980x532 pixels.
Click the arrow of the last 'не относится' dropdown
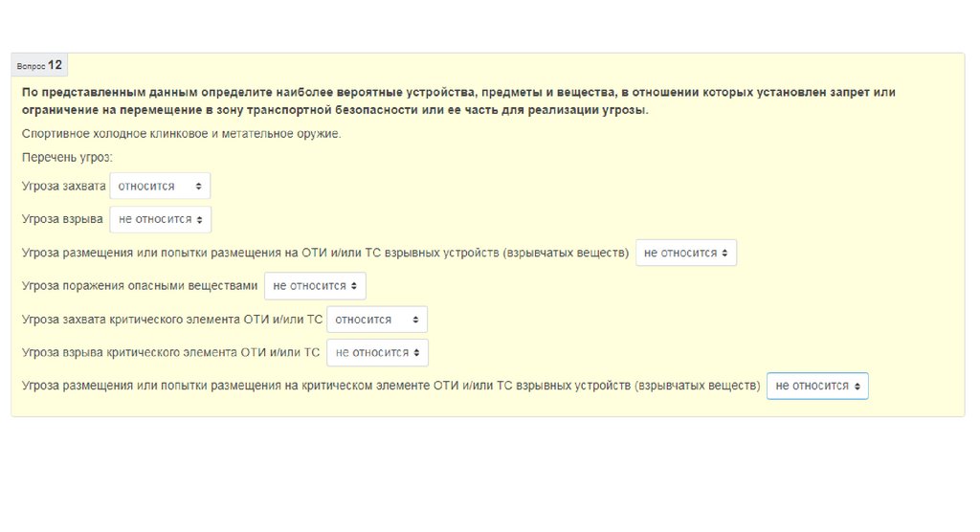tap(857, 386)
